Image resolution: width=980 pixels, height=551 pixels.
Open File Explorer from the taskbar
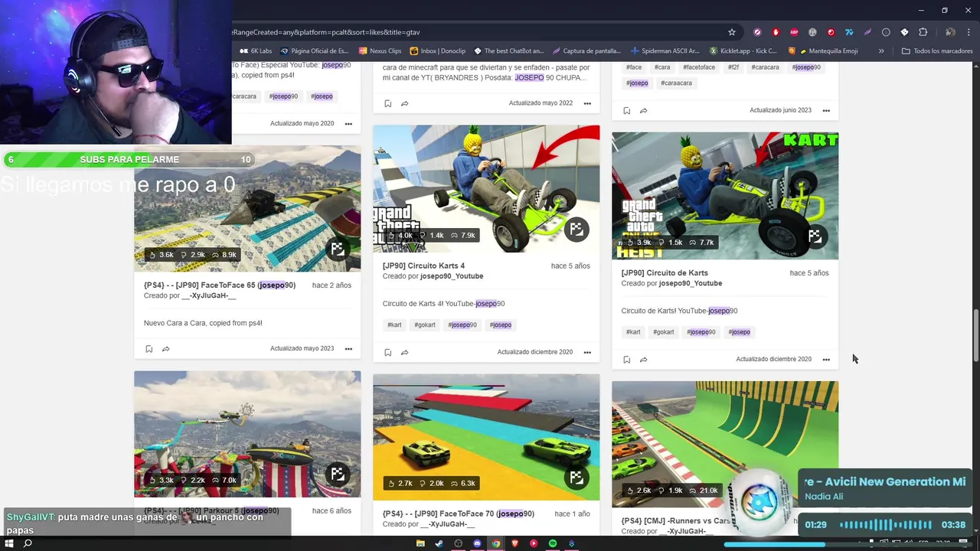tap(420, 543)
